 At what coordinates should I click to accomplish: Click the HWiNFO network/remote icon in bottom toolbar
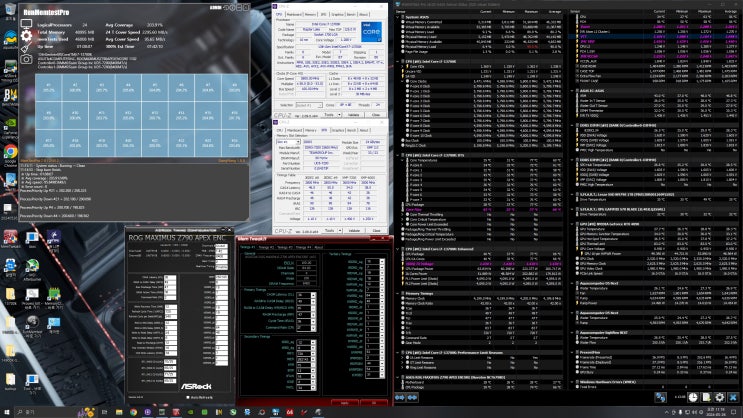click(661, 397)
